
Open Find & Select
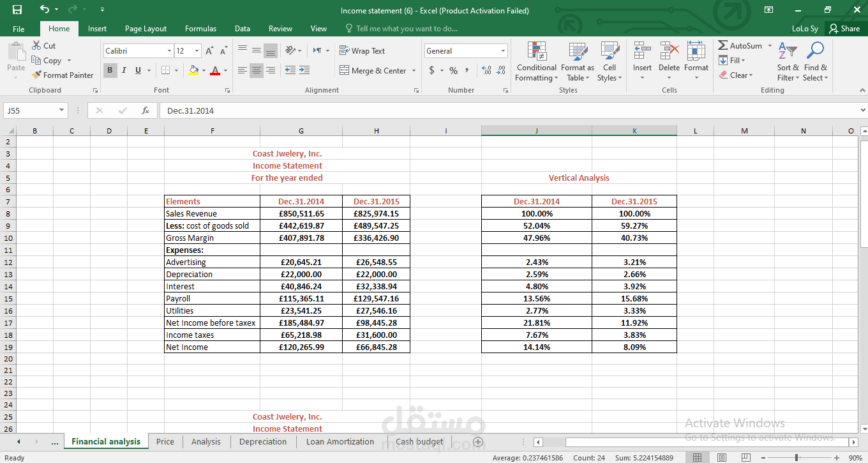point(815,62)
